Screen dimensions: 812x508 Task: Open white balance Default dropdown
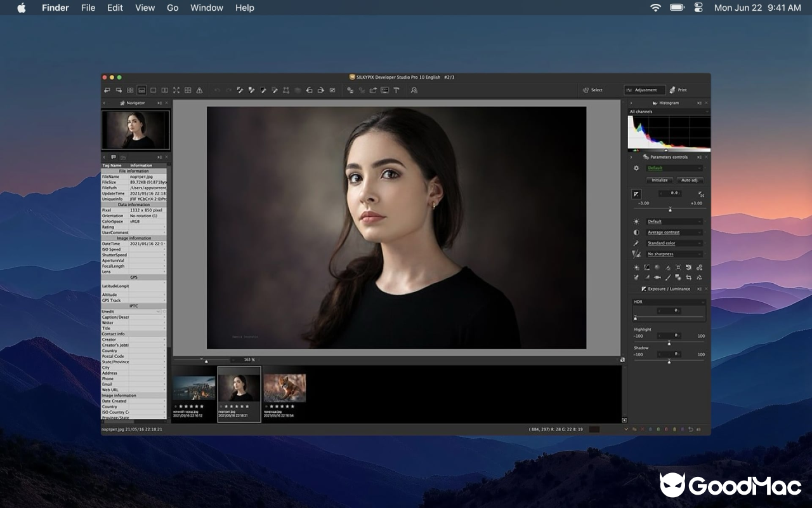coord(674,222)
